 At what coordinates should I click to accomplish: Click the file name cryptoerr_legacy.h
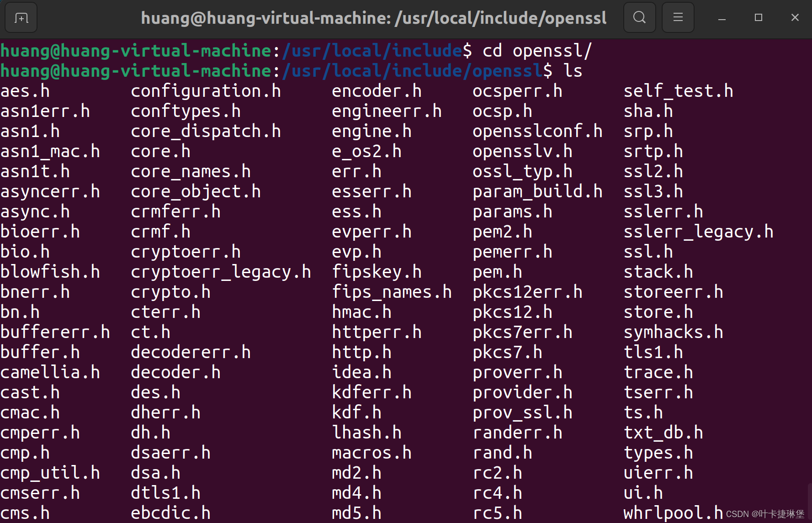(x=221, y=272)
